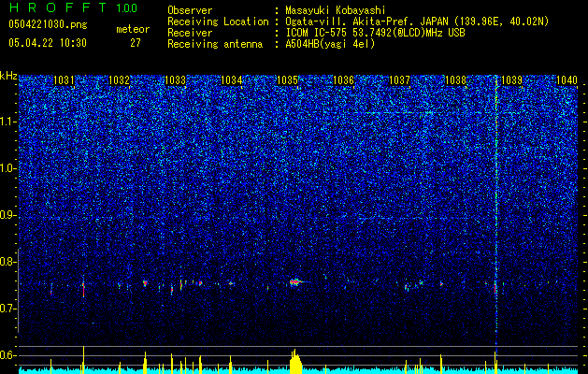Click the 1.1 frequency axis label
This screenshot has width=588, height=374.
pos(7,122)
